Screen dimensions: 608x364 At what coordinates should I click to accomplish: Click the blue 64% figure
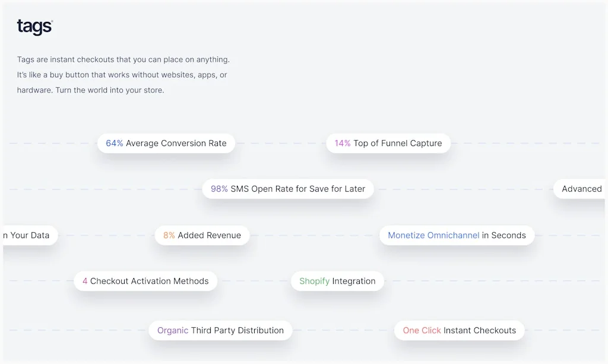[115, 143]
